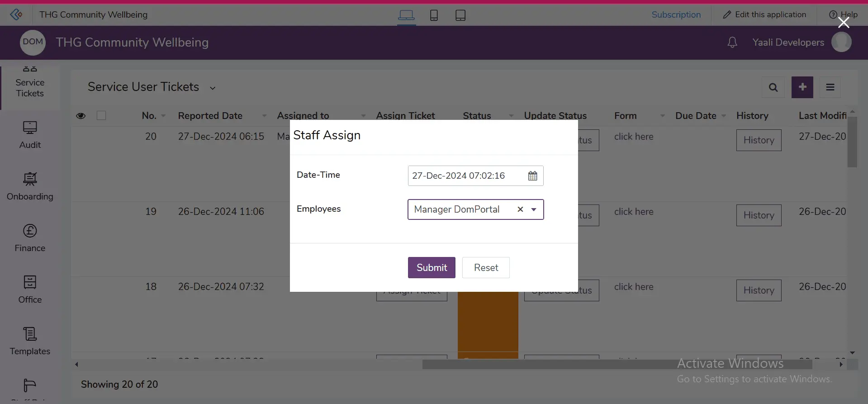The height and width of the screenshot is (404, 868).
Task: Open the notifications bell
Action: point(732,42)
